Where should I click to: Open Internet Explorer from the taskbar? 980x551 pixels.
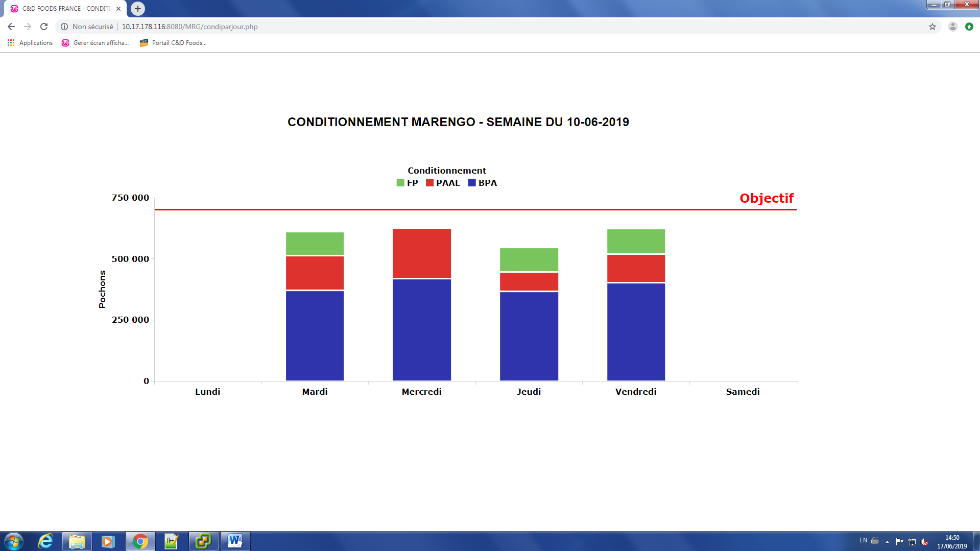45,541
